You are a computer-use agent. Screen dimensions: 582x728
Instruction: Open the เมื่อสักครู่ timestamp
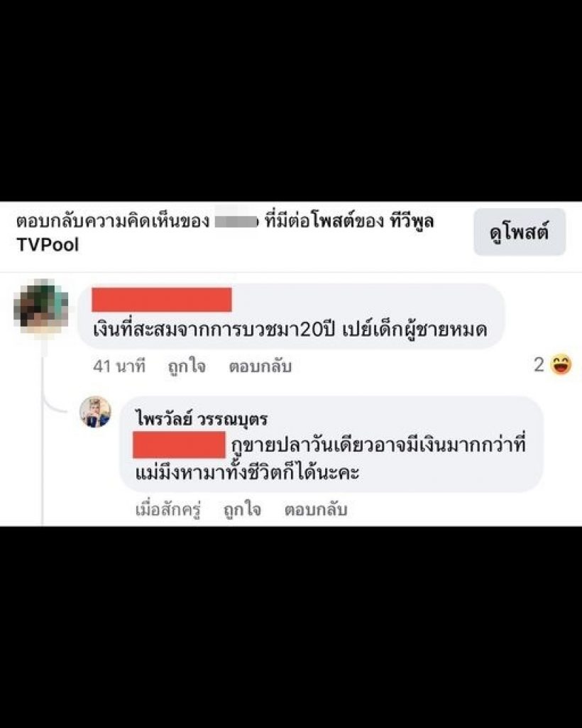pos(168,509)
